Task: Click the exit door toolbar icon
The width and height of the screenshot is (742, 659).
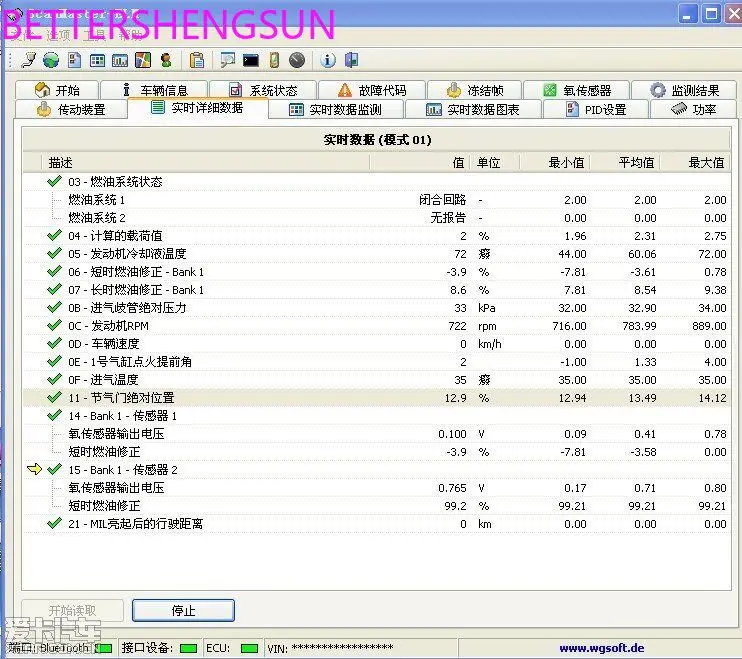Action: (352, 60)
